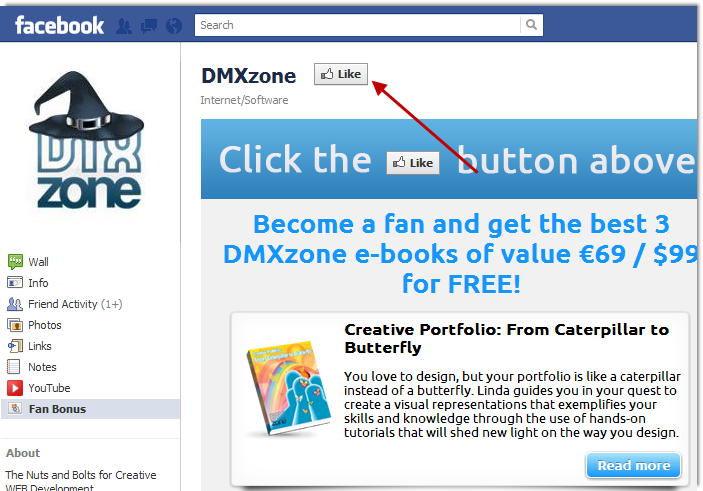Click the Info card icon

[15, 282]
